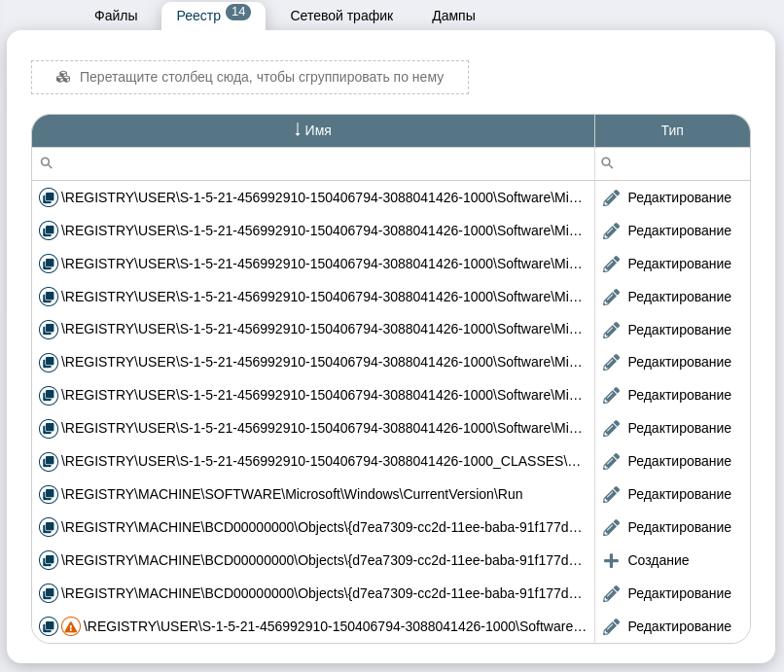Image resolution: width=784 pixels, height=672 pixels.
Task: Open the Файлы tab
Action: coord(116,16)
